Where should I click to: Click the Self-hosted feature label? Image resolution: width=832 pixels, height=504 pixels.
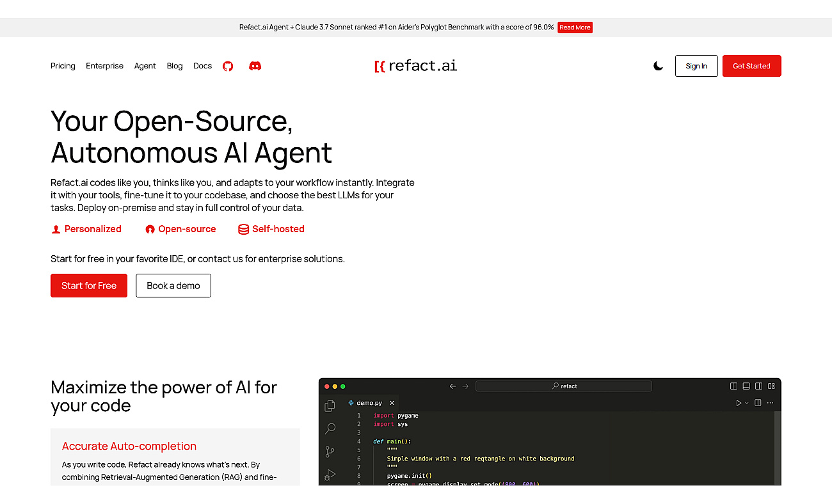[271, 229]
